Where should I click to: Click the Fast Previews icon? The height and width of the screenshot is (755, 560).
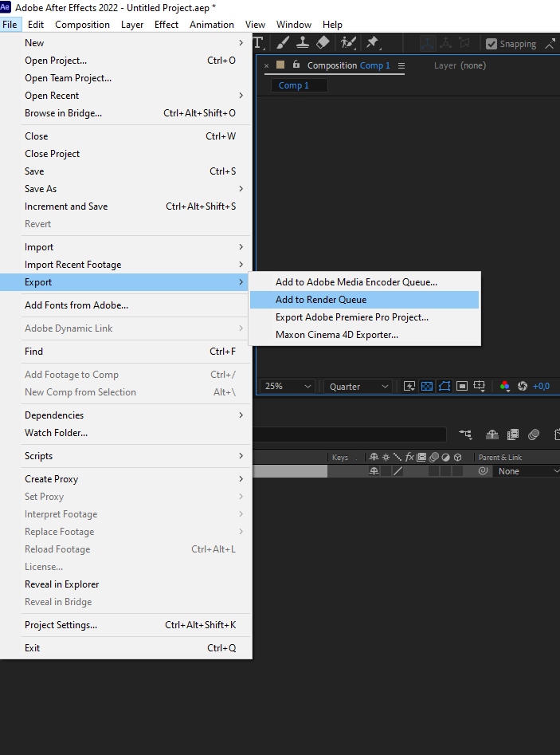(409, 386)
